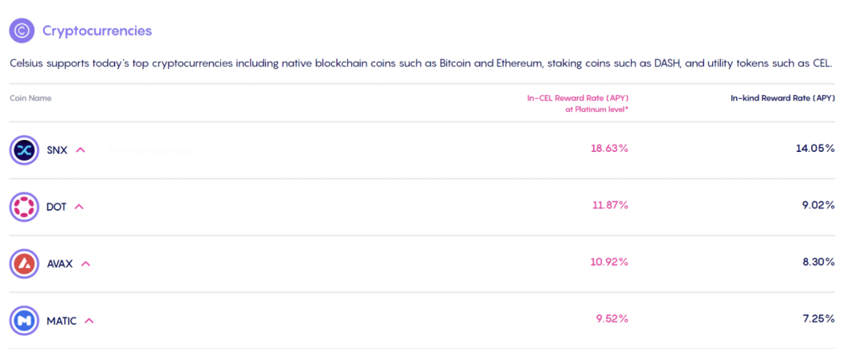
Task: Click the AVAX Avalanche coin logo
Action: 24,263
